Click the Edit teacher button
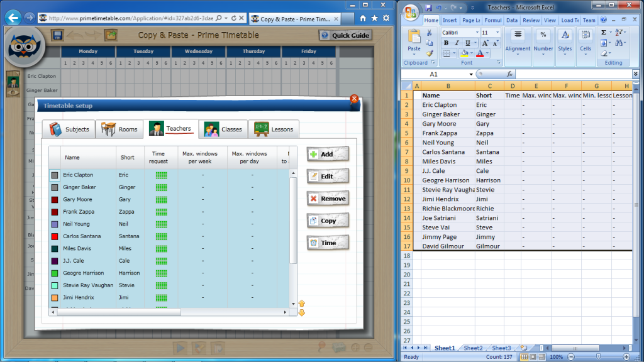The width and height of the screenshot is (644, 362). tap(328, 177)
